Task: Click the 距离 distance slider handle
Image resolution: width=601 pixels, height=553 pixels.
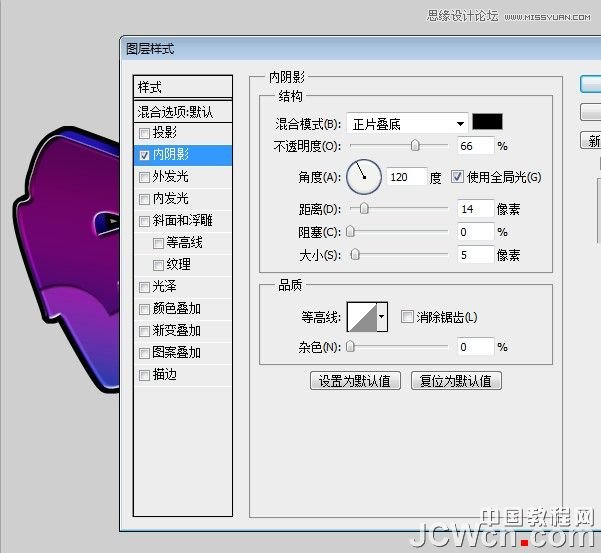Action: [x=364, y=209]
